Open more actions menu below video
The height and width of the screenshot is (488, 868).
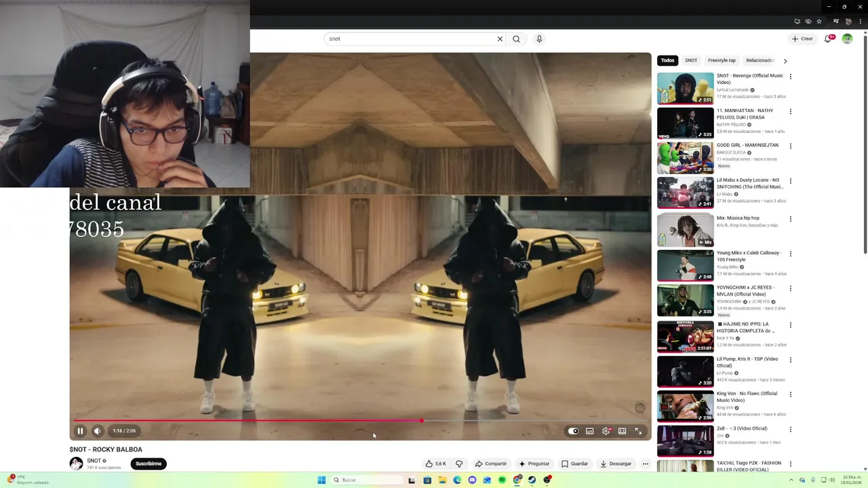[x=646, y=464]
